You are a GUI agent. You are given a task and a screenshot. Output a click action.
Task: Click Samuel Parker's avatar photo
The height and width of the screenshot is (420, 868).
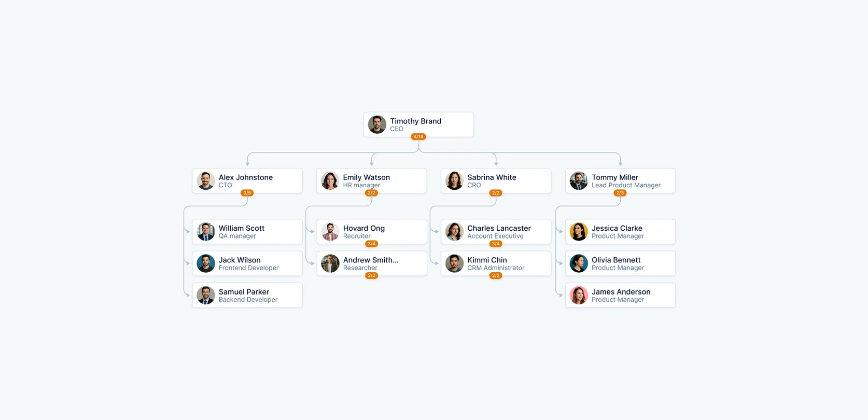point(206,296)
